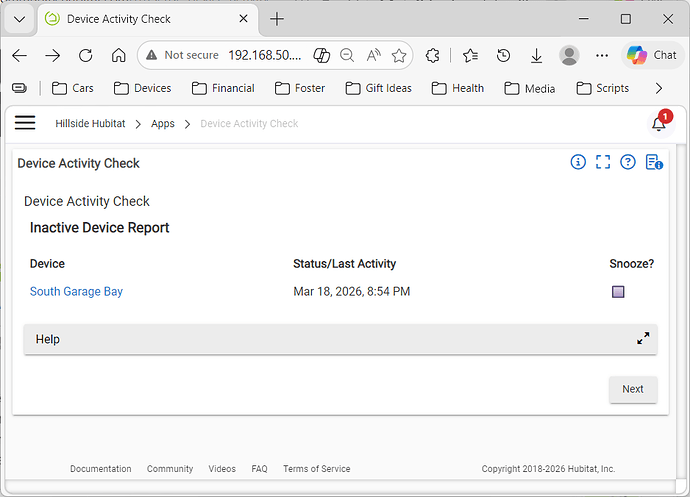The image size is (690, 497).
Task: Open the Downloads icon
Action: [x=536, y=55]
